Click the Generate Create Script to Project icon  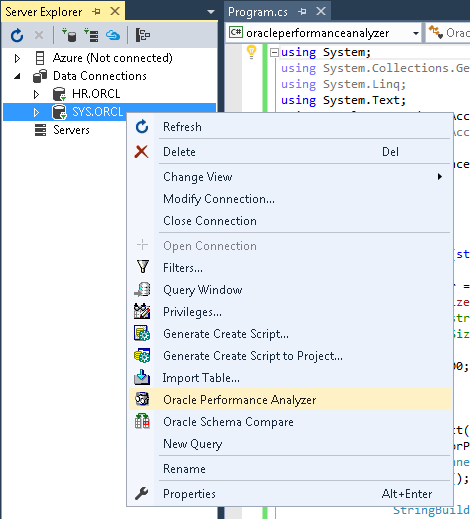pyautogui.click(x=142, y=355)
